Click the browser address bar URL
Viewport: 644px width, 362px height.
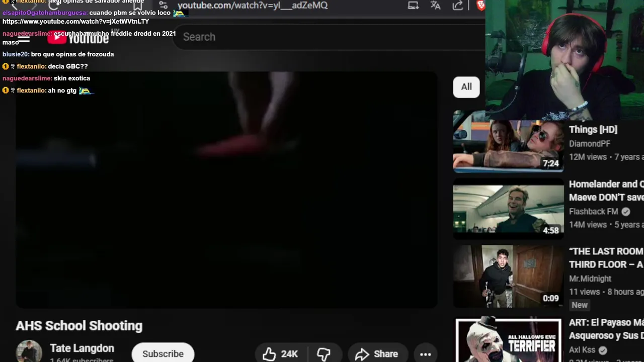253,6
